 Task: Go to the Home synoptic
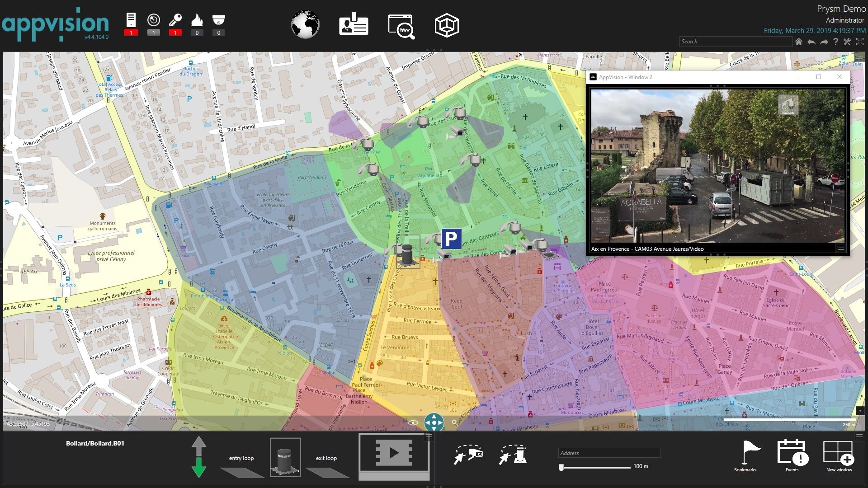(799, 42)
